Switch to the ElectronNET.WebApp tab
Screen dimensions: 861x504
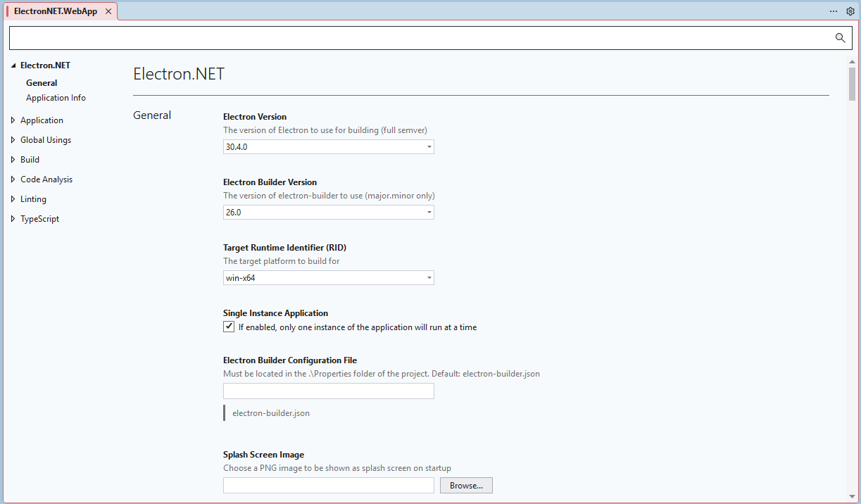56,11
